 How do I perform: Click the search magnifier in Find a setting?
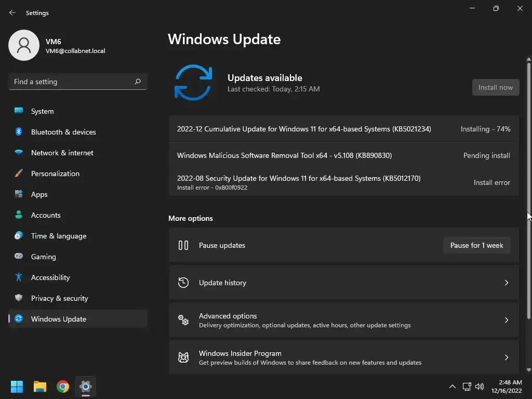tap(138, 82)
